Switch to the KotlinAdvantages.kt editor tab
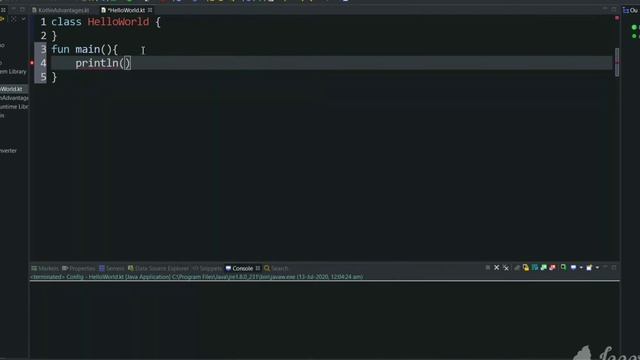The width and height of the screenshot is (640, 360). [x=60, y=10]
